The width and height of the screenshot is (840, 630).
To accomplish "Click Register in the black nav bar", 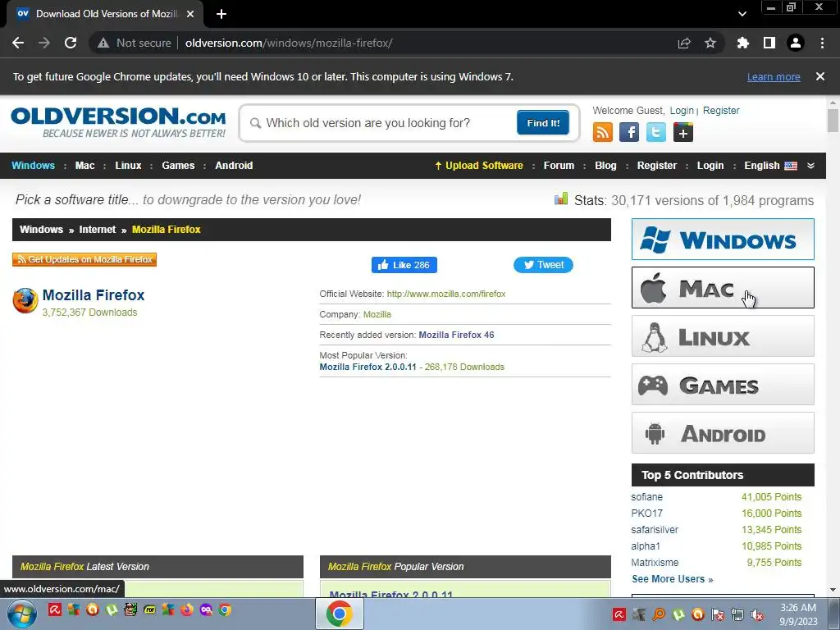I will (x=657, y=166).
